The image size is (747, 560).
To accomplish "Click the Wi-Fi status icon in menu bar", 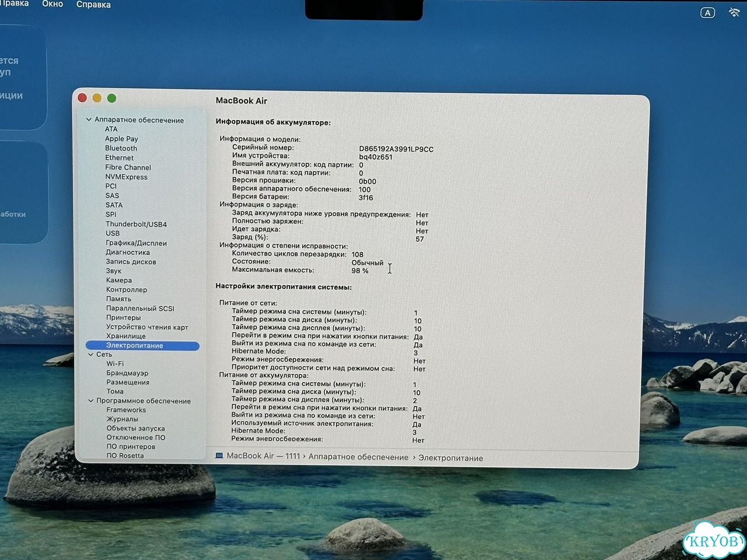I will point(734,12).
